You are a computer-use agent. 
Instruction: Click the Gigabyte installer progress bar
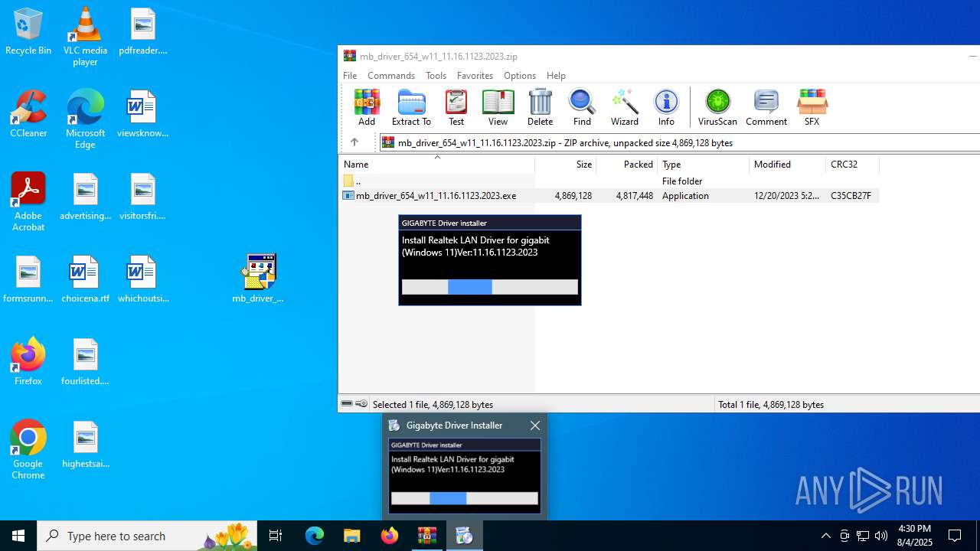pyautogui.click(x=489, y=287)
